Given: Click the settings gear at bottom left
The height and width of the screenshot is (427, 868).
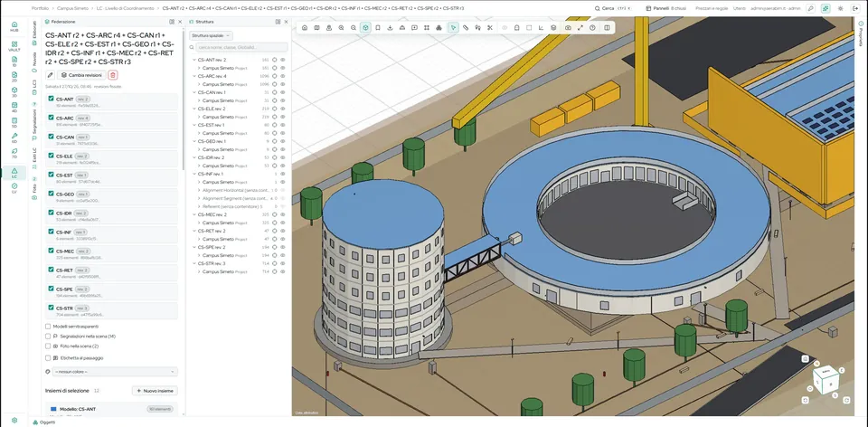Looking at the screenshot, I should (x=14, y=421).
